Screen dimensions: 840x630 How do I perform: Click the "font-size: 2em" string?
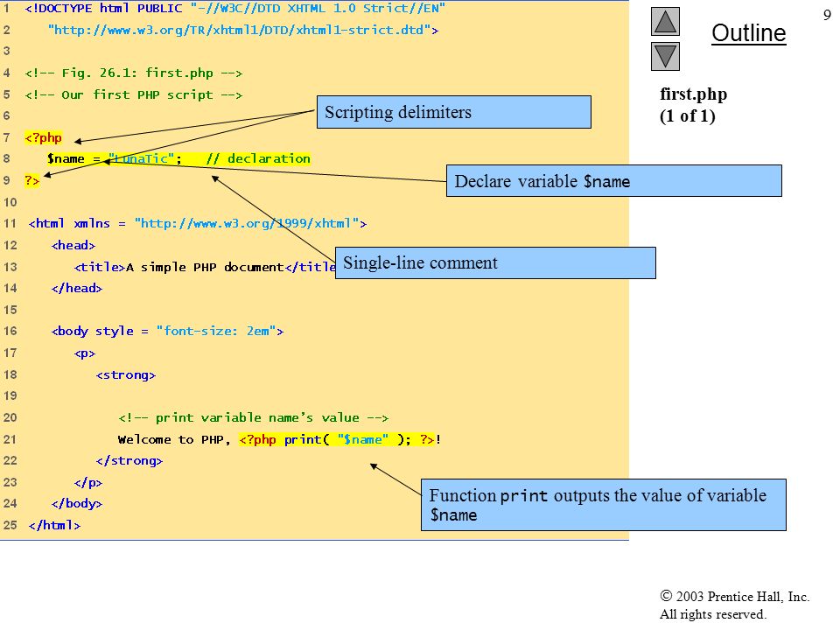(216, 331)
